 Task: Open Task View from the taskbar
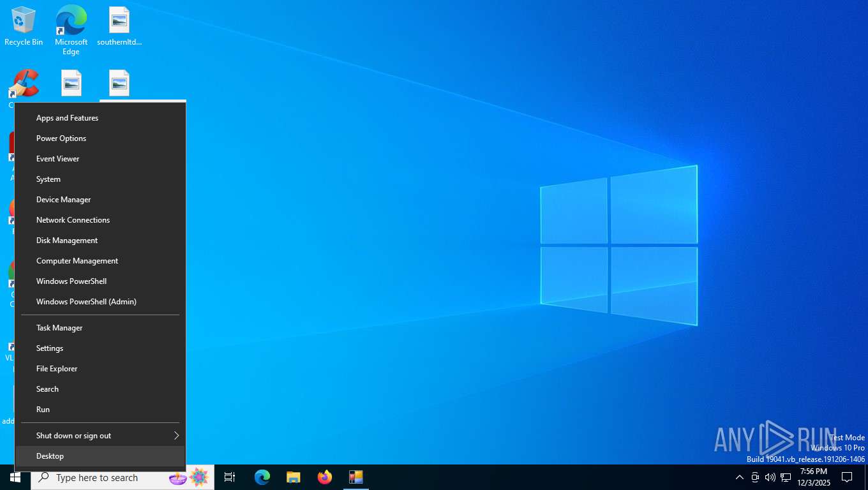coord(230,477)
